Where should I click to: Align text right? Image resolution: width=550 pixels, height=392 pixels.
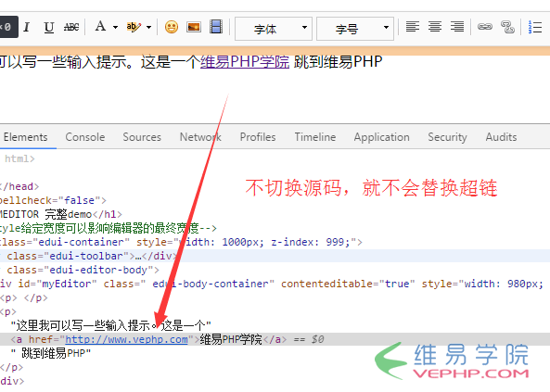(457, 27)
